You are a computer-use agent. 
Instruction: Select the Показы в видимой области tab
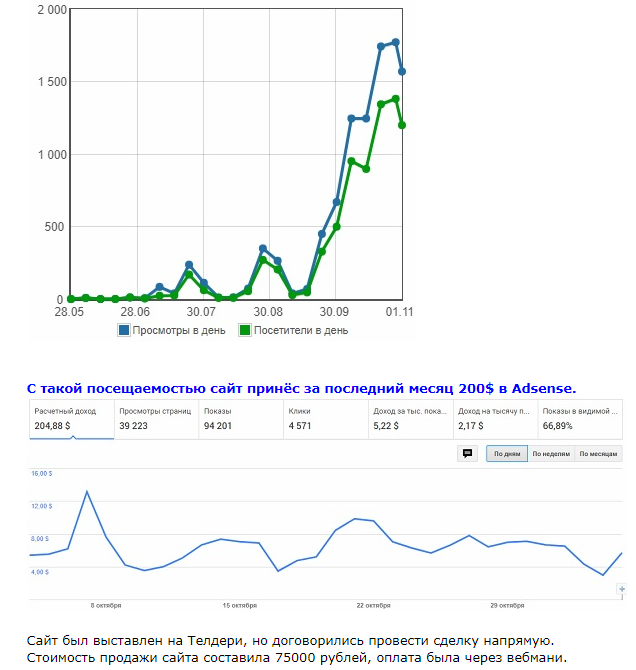tap(578, 418)
